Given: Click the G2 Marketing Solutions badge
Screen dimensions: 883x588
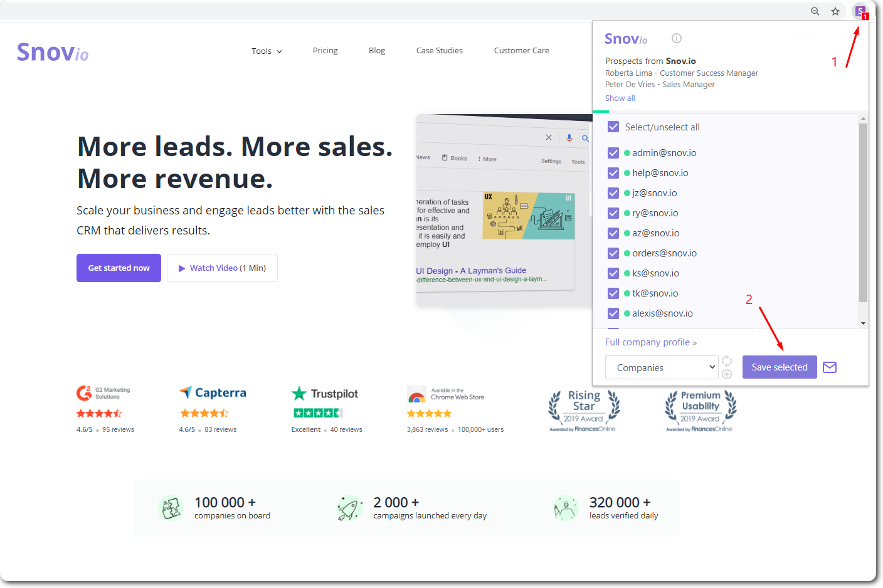Looking at the screenshot, I should click(103, 393).
